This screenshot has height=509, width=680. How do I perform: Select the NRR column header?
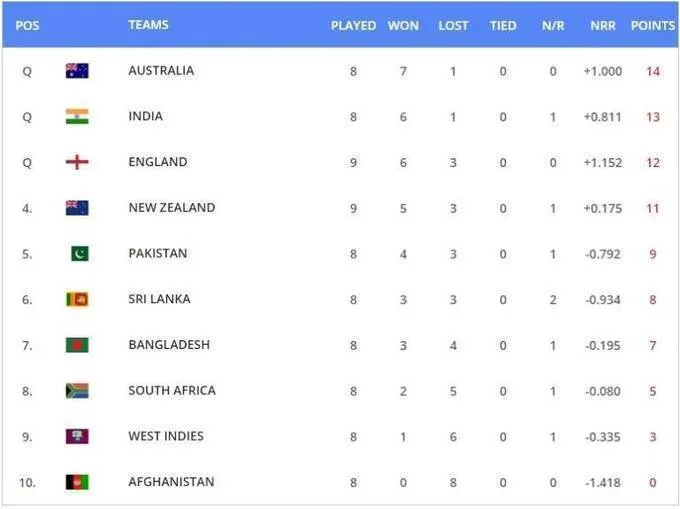(x=603, y=26)
